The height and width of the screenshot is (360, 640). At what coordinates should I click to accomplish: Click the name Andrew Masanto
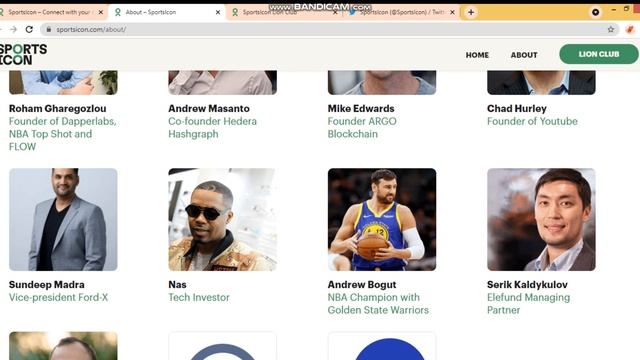click(x=209, y=109)
